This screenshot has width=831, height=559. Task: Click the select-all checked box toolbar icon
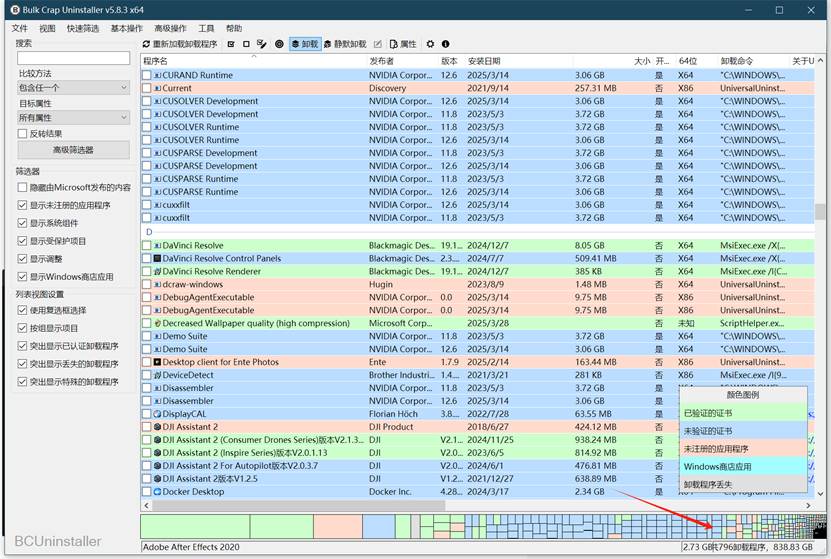pos(231,44)
